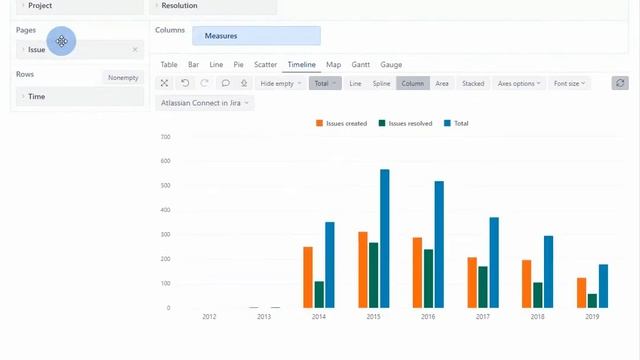
Task: Click the Measures box in Columns
Action: pos(256,36)
